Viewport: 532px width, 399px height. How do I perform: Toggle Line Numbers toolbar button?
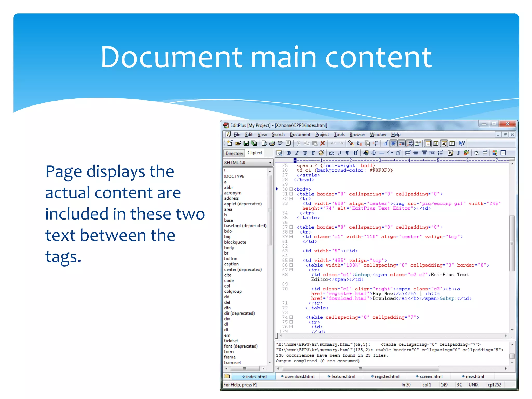point(410,143)
